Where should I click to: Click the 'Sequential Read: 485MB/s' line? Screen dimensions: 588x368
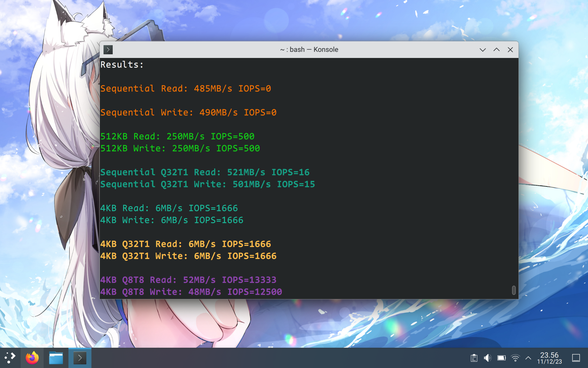[x=186, y=89]
